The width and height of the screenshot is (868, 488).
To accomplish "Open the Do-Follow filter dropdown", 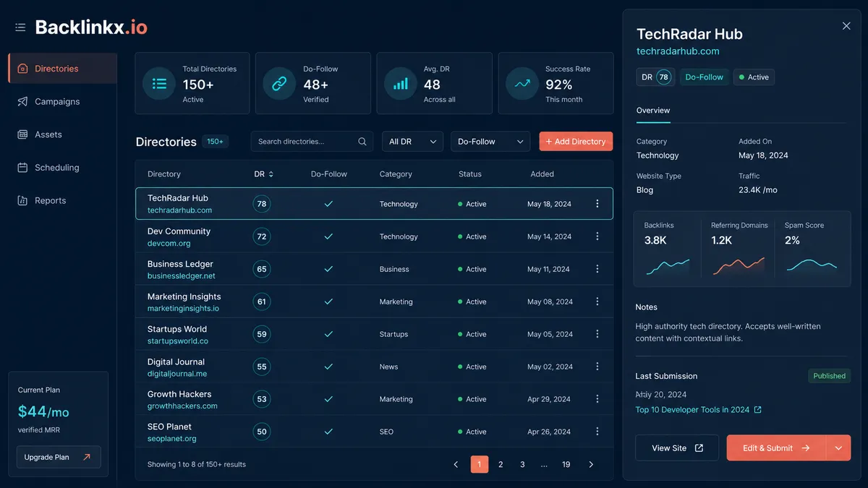I will [x=490, y=142].
